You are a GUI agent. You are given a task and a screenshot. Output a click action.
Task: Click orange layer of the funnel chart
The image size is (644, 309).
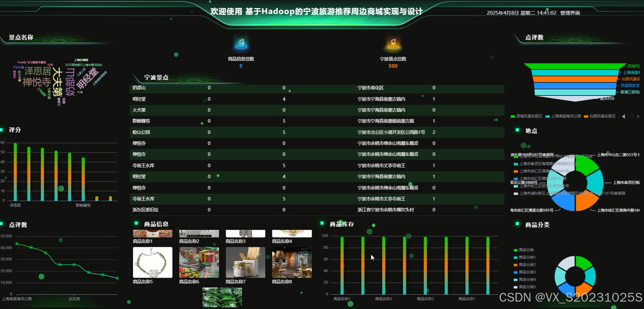coord(575,79)
